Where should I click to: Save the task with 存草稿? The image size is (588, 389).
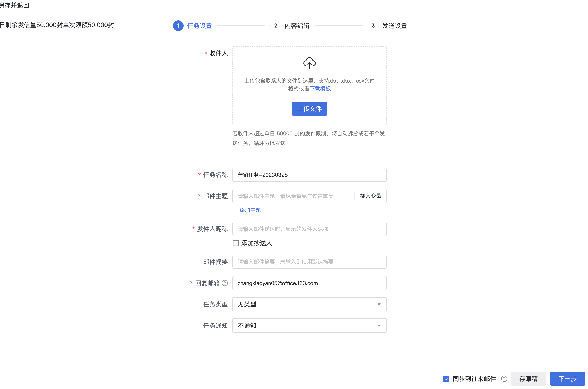[528, 379]
